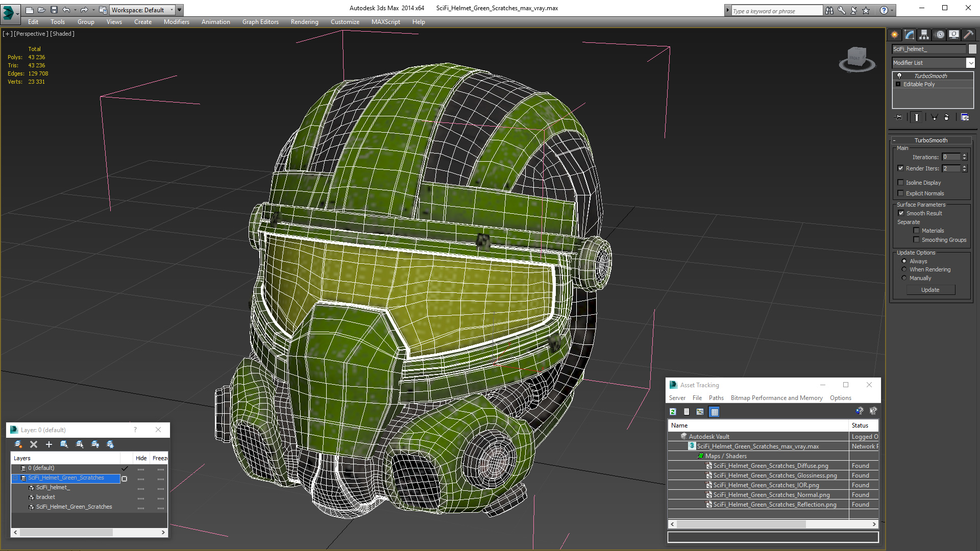Viewport: 980px width, 551px height.
Task: Click the Open File folder icon
Action: [42, 10]
